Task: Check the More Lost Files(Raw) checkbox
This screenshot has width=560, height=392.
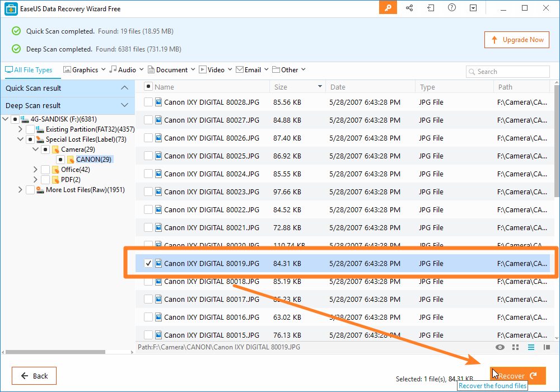Action: [x=30, y=190]
